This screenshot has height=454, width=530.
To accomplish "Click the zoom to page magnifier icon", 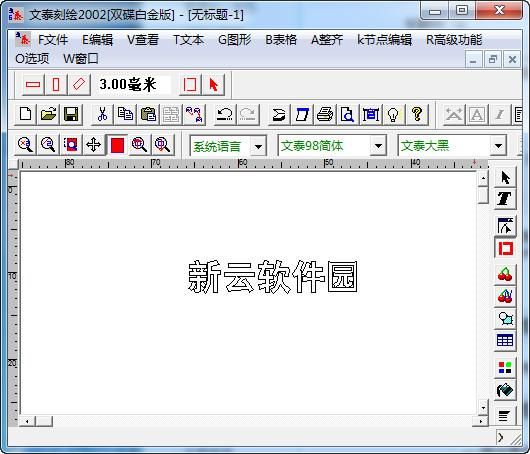I will (140, 145).
